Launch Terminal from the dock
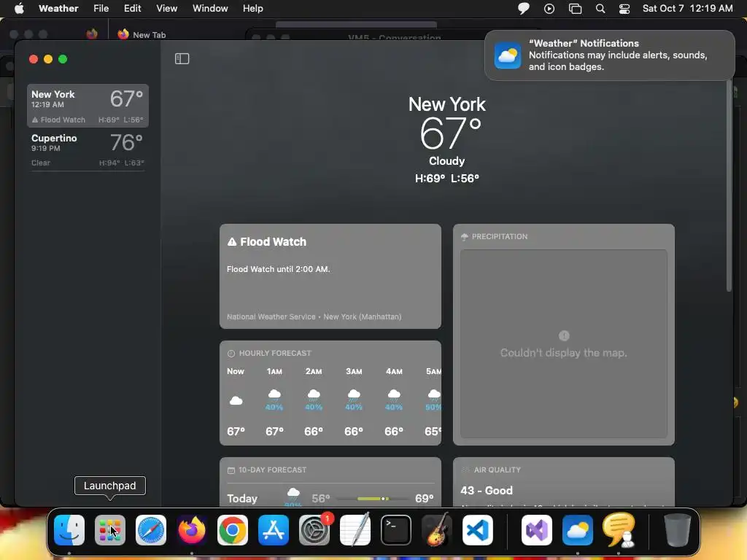The image size is (747, 560). [x=396, y=530]
